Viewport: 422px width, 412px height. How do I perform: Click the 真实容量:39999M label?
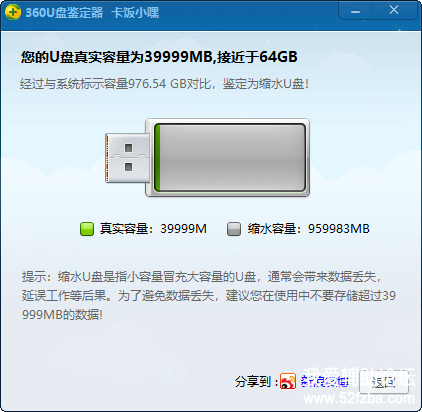(x=153, y=229)
